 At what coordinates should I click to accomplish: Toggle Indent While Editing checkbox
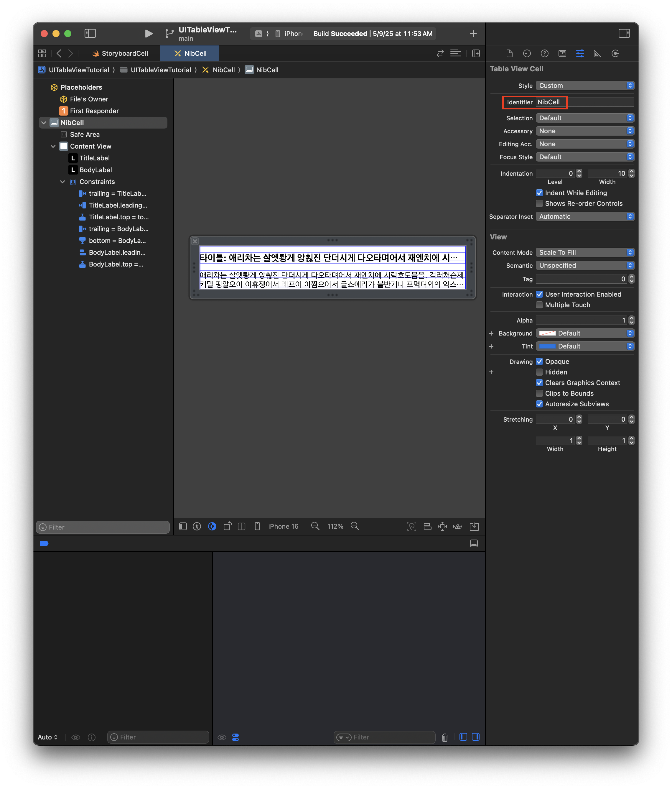click(x=539, y=193)
